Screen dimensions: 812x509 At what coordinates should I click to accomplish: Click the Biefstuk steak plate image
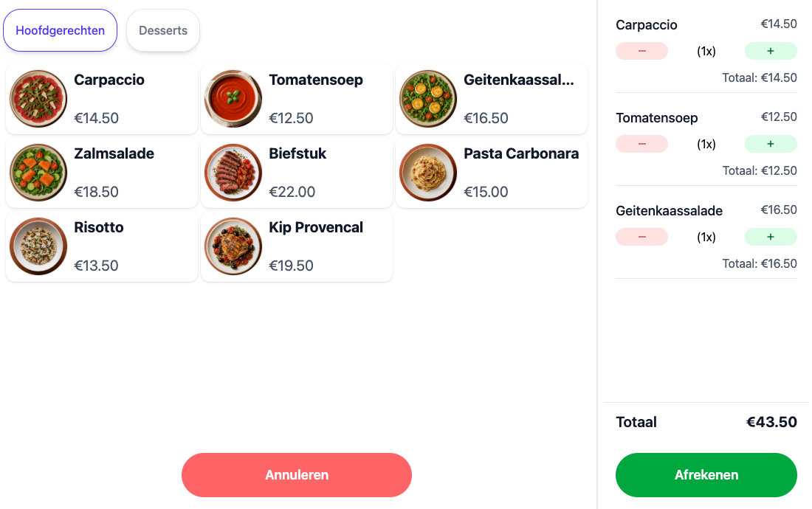(233, 173)
